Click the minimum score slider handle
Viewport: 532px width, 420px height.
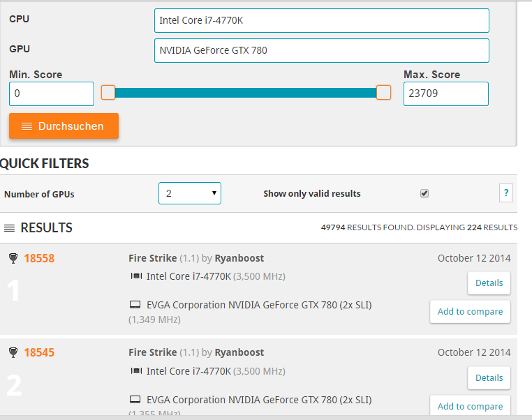click(108, 93)
